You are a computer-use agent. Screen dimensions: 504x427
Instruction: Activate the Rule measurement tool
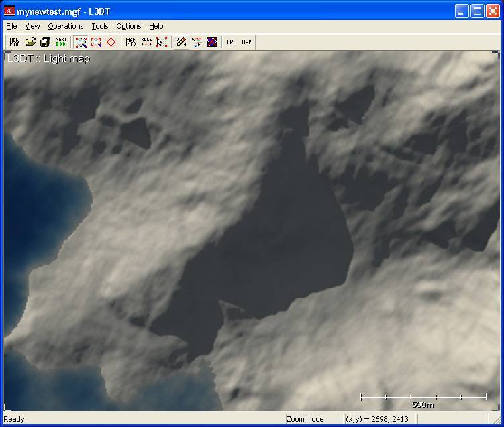146,42
